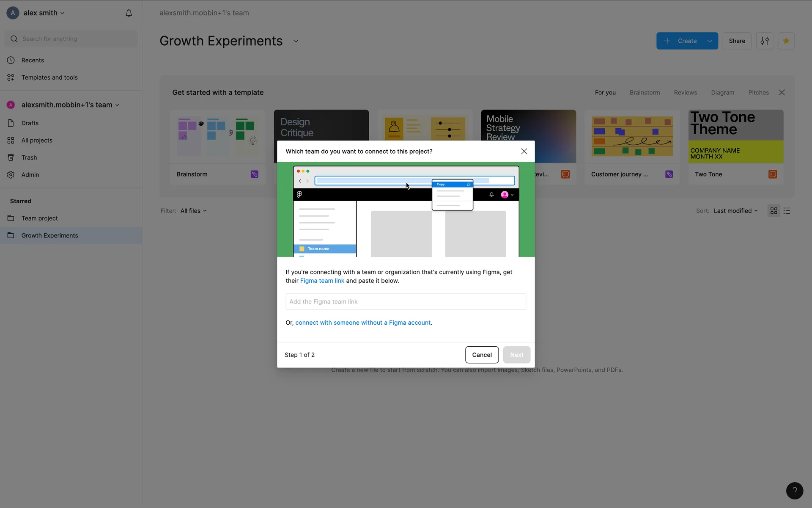This screenshot has height=508, width=812.
Task: Select the Brainstorm template tab
Action: click(x=645, y=93)
